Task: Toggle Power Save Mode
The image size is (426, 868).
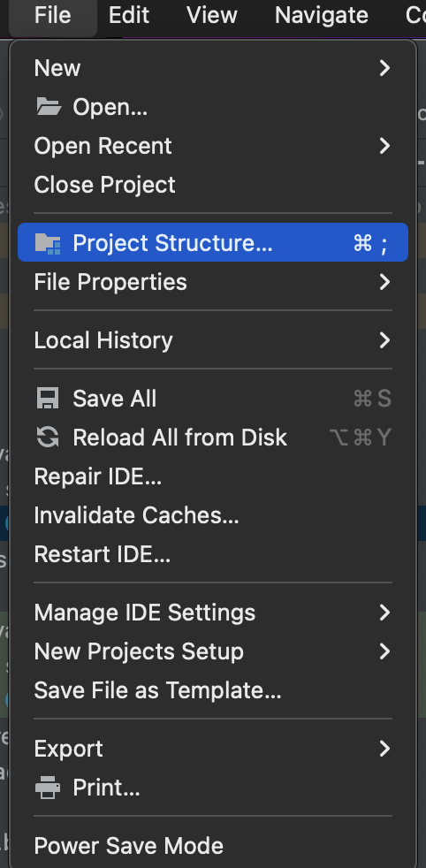Action: tap(213, 846)
